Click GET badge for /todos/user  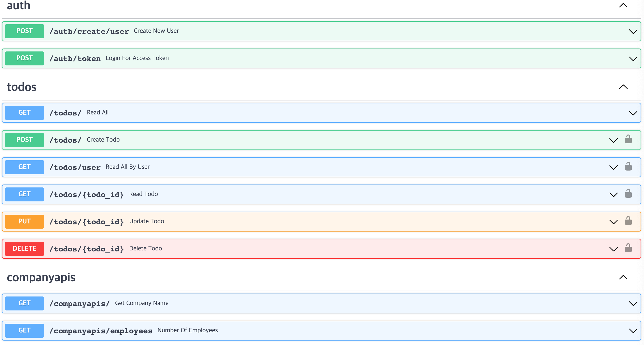25,167
